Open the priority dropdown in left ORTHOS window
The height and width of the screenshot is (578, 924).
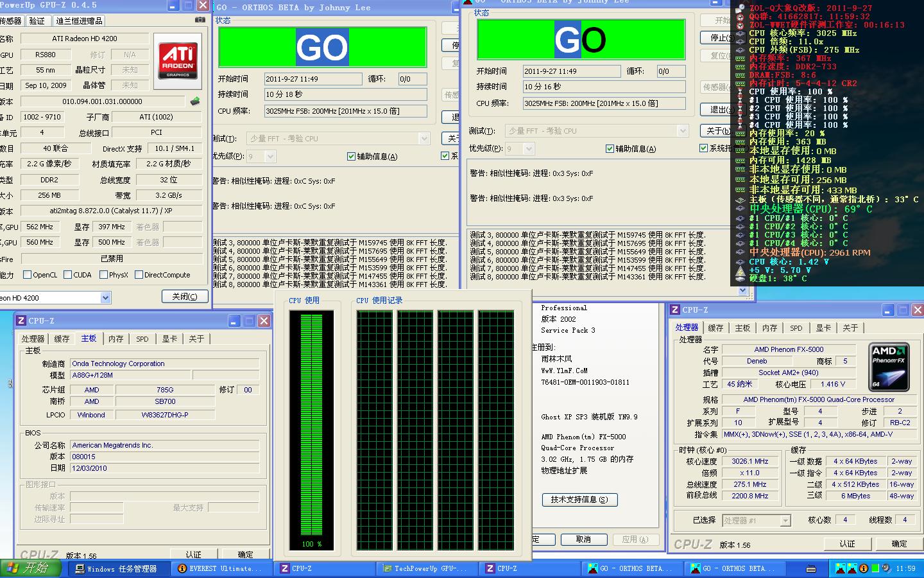click(x=270, y=156)
